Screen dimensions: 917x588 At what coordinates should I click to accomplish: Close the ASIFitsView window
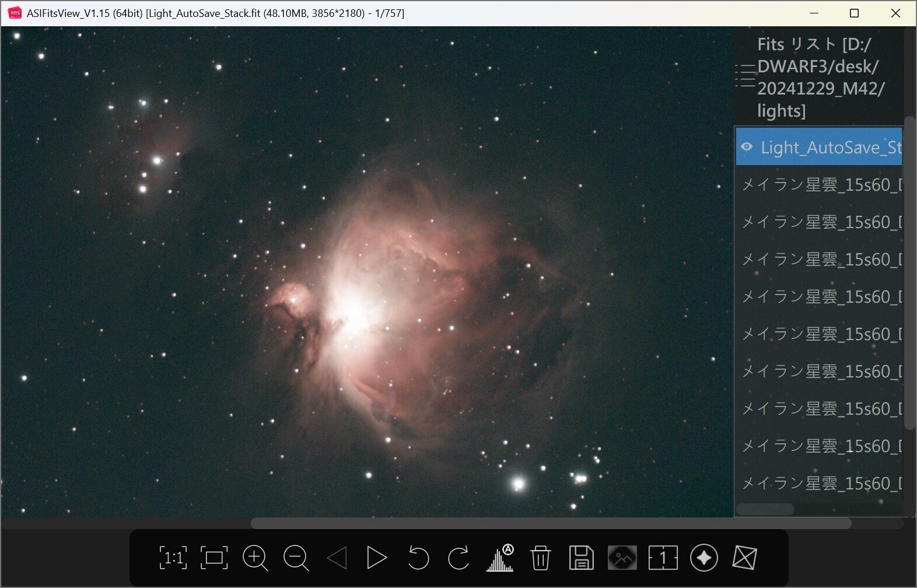(895, 13)
